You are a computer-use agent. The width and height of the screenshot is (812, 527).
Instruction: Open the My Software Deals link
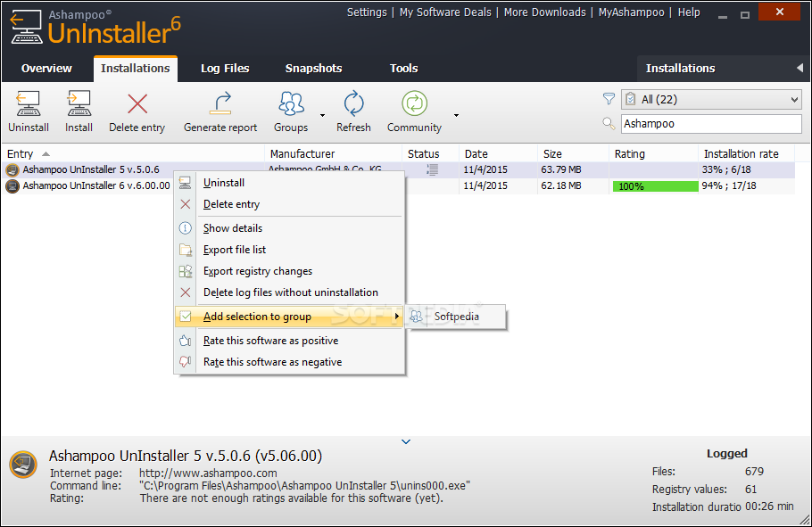[445, 12]
